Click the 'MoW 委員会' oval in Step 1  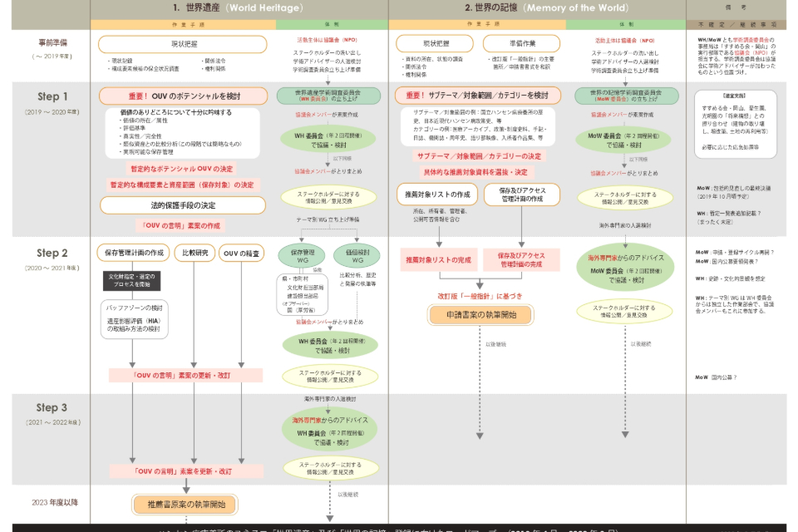tap(623, 140)
